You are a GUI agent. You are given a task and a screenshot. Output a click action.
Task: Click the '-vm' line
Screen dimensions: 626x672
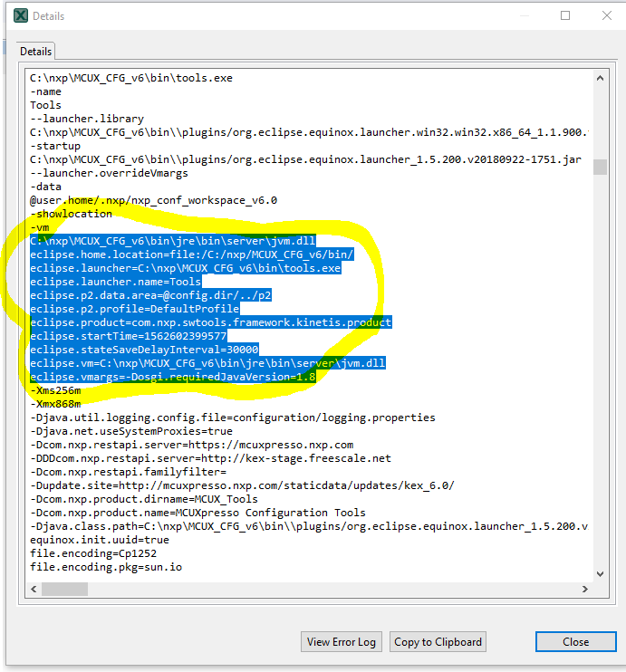point(40,227)
